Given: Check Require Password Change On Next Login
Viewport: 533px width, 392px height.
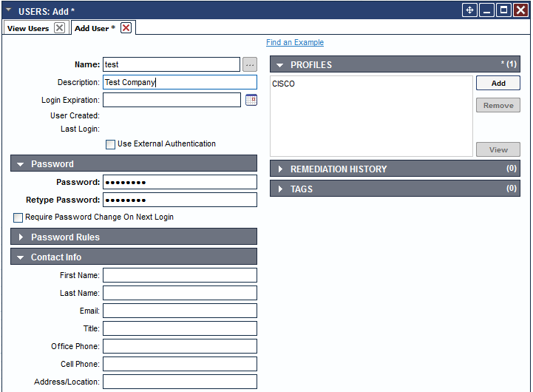Looking at the screenshot, I should coord(18,217).
